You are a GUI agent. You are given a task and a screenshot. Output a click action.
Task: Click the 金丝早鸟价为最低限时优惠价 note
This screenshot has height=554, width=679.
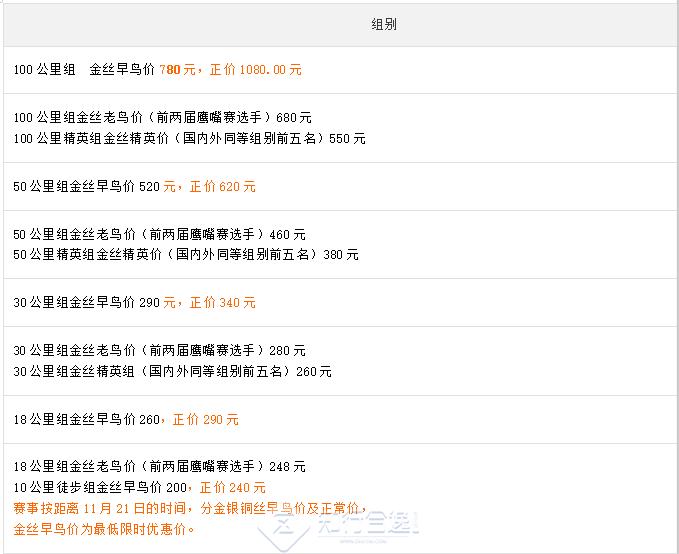105,529
